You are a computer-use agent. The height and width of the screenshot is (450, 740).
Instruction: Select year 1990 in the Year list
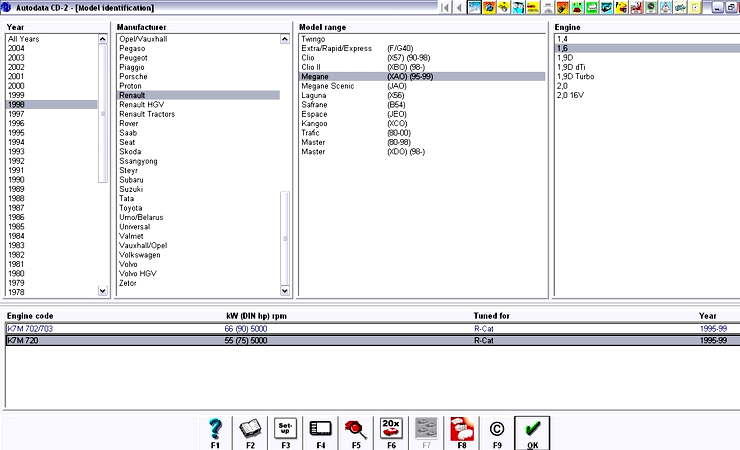(51, 180)
